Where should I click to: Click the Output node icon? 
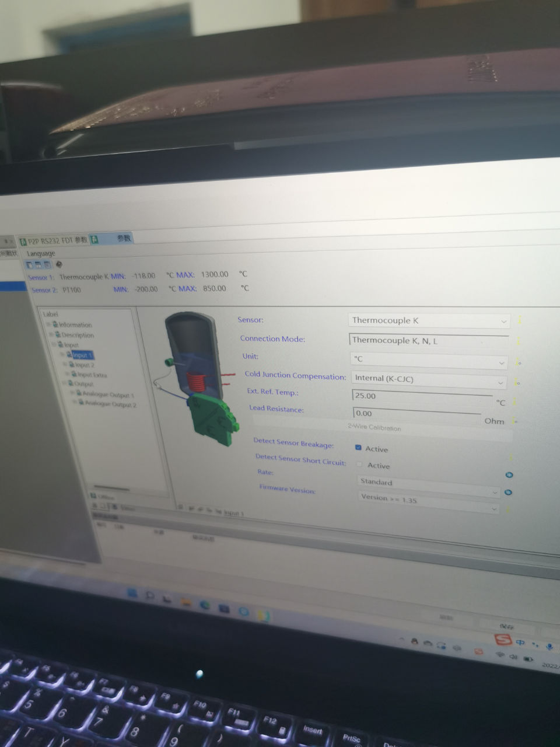pyautogui.click(x=71, y=384)
